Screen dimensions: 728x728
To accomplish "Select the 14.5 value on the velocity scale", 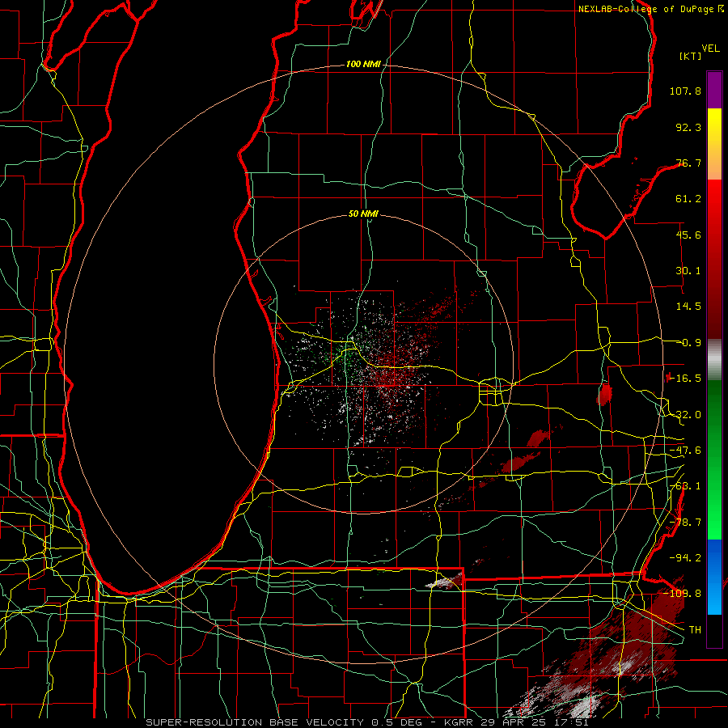I will (x=688, y=307).
